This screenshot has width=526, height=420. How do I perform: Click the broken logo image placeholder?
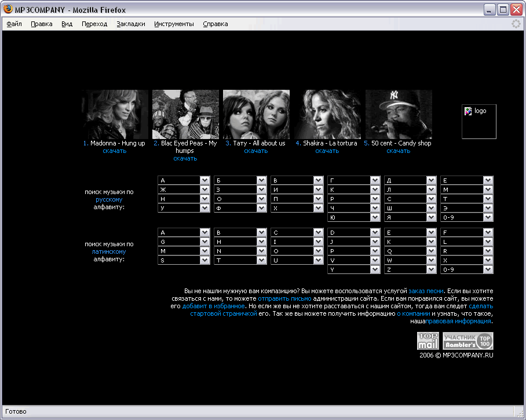point(478,122)
